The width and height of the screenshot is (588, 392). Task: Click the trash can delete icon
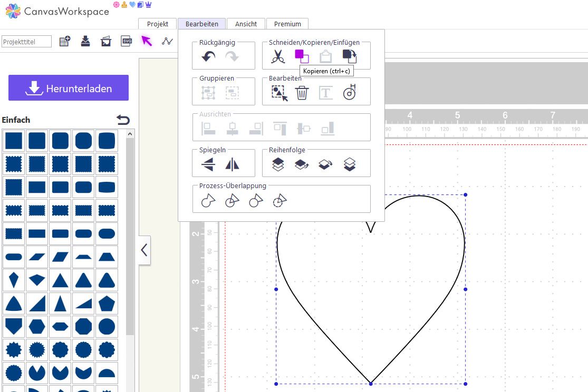(x=302, y=93)
